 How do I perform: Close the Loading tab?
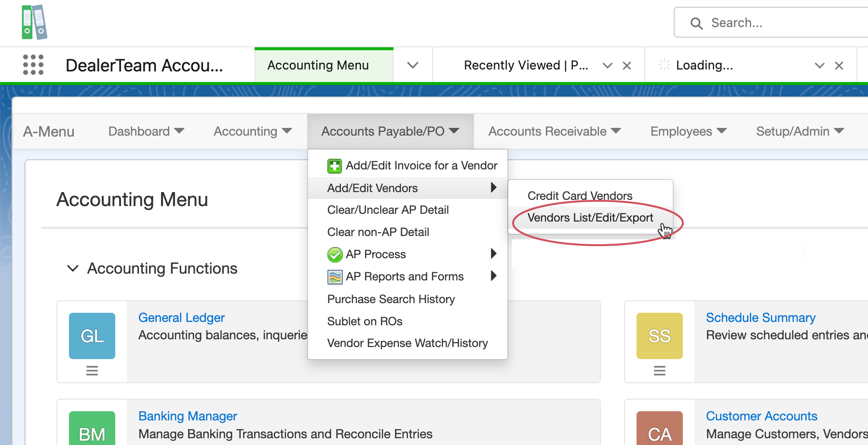pyautogui.click(x=839, y=66)
